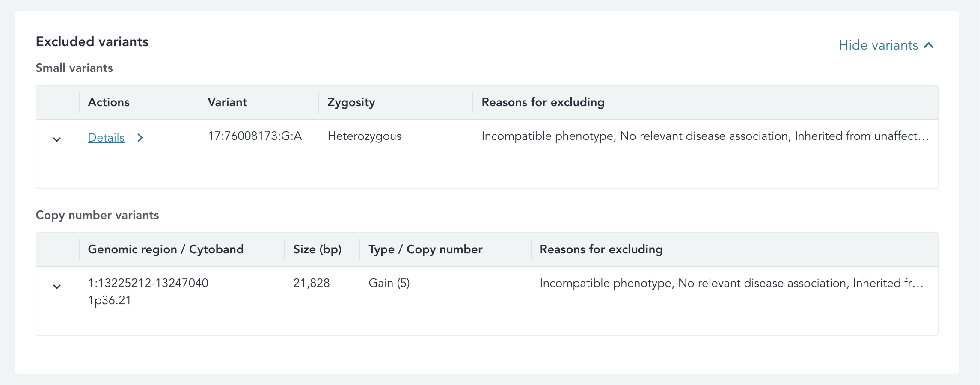Click the Zygosity column header
Screen dimensions: 980x385
[x=351, y=102]
